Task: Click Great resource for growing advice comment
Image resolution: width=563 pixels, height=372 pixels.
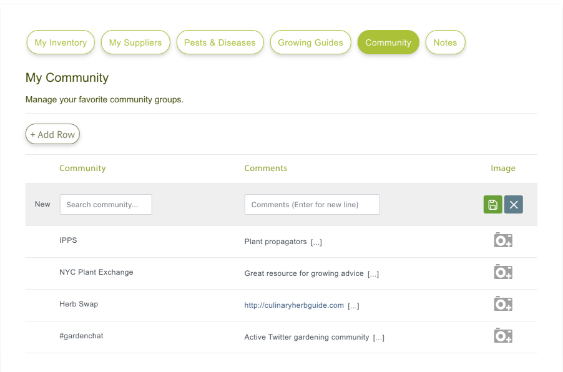Action: pos(304,274)
